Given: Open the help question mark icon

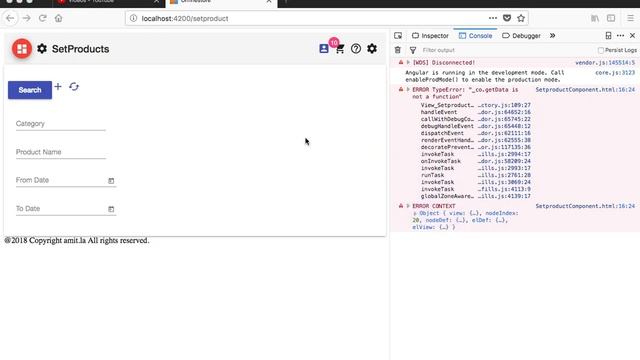Looking at the screenshot, I should pyautogui.click(x=356, y=49).
